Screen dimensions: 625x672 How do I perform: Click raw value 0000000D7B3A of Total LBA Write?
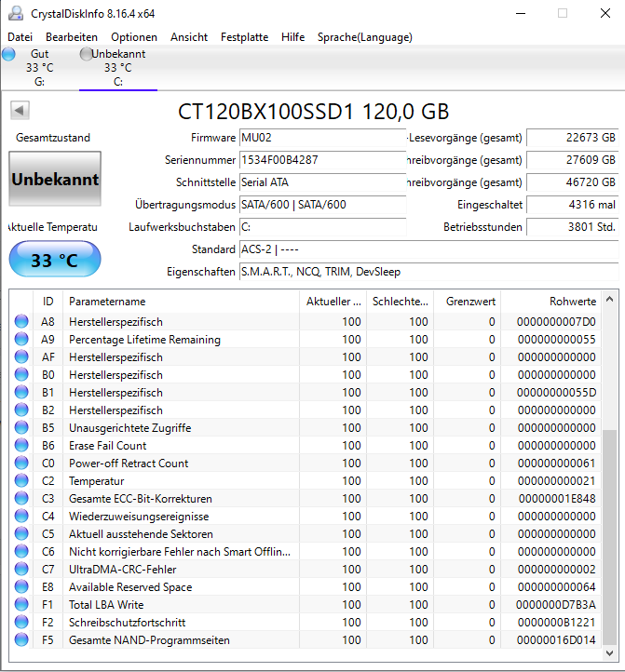(x=556, y=605)
